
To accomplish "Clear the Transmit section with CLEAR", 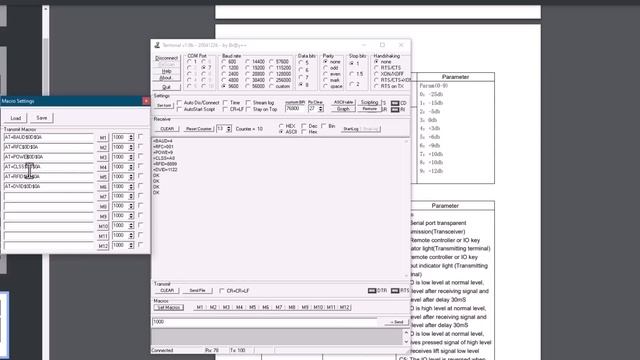I will [x=167, y=291].
